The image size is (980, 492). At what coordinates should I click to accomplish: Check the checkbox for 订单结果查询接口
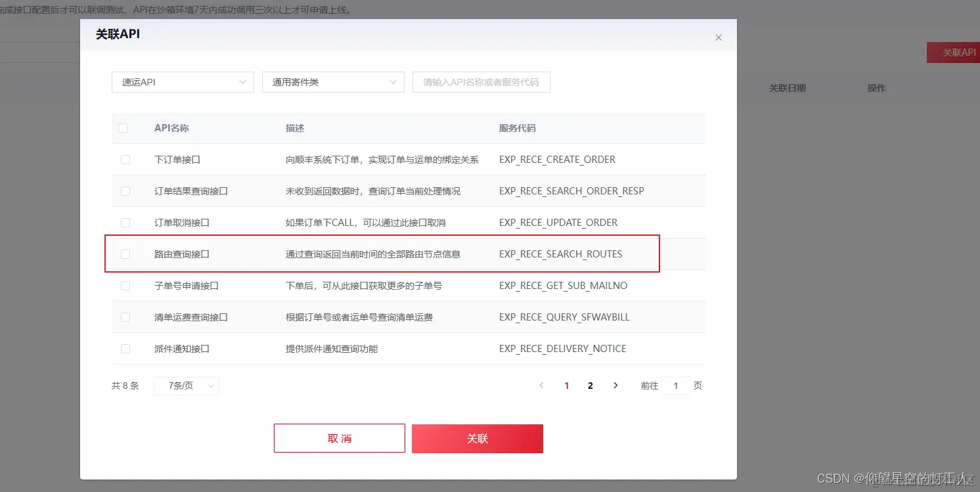125,190
